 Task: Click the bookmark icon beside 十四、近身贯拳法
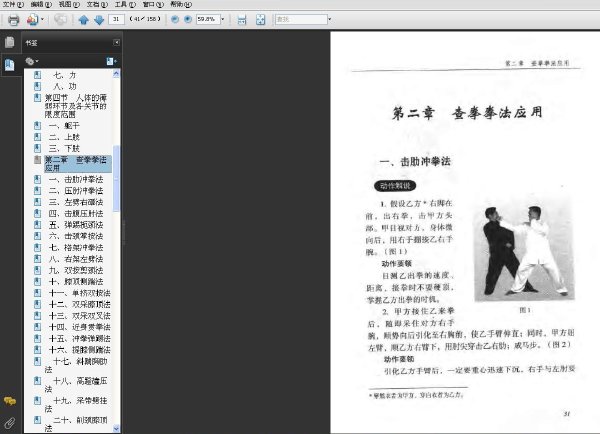(x=38, y=327)
